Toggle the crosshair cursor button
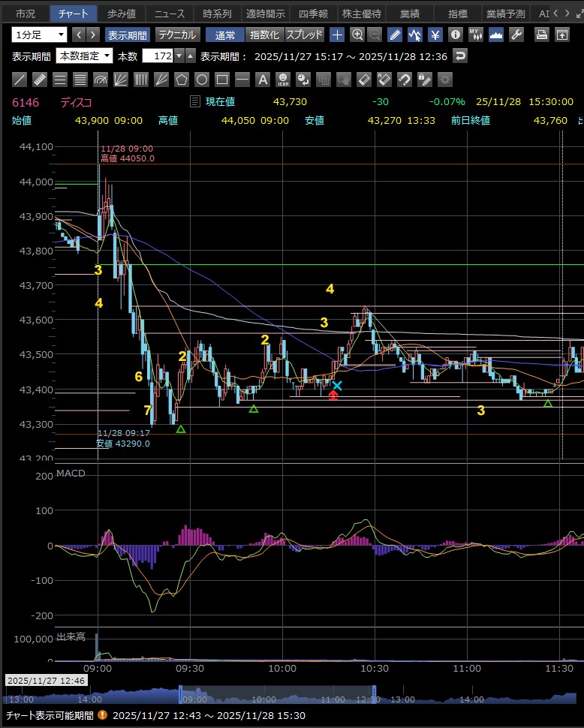This screenshot has height=728, width=584. pos(337,35)
